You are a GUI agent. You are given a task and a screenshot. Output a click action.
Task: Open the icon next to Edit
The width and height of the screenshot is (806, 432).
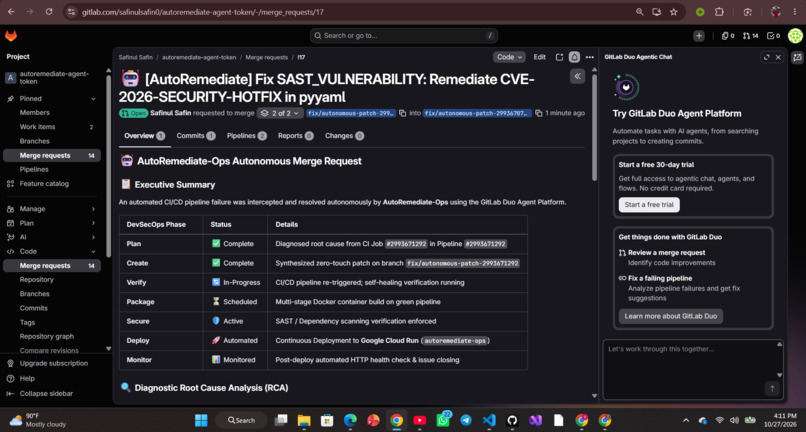559,57
